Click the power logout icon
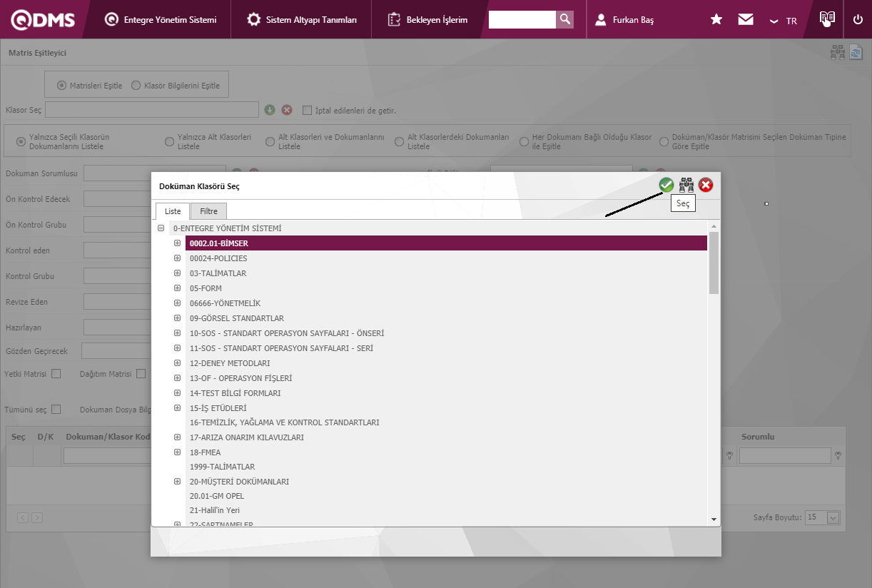This screenshot has height=588, width=872. [x=858, y=20]
